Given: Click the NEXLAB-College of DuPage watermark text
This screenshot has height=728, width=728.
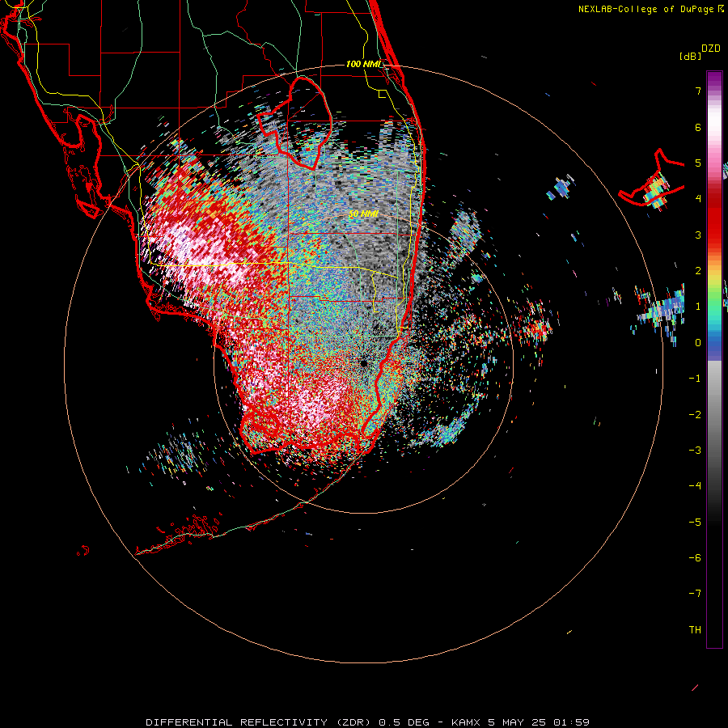Looking at the screenshot, I should [x=650, y=9].
